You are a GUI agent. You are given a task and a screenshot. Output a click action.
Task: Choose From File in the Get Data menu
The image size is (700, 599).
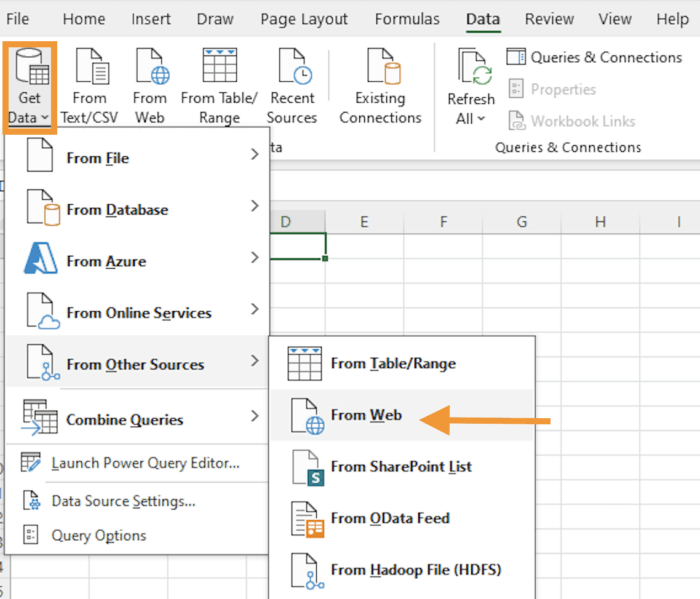pyautogui.click(x=138, y=155)
